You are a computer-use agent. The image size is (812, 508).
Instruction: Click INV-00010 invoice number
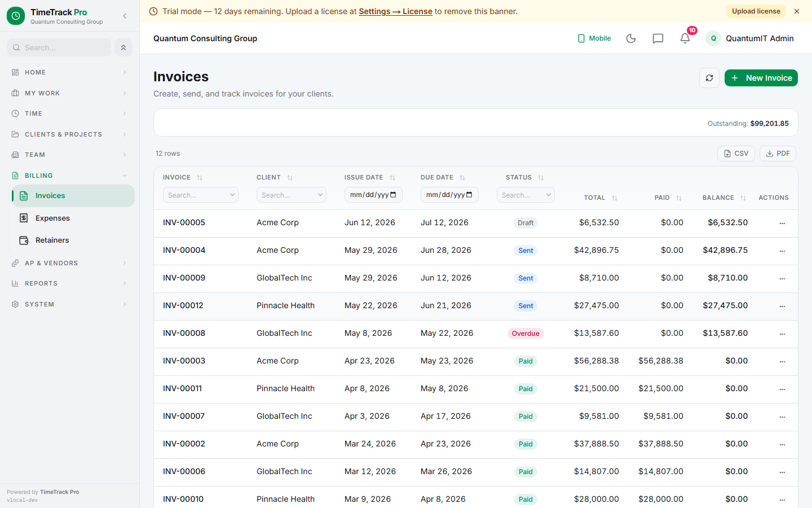(183, 499)
